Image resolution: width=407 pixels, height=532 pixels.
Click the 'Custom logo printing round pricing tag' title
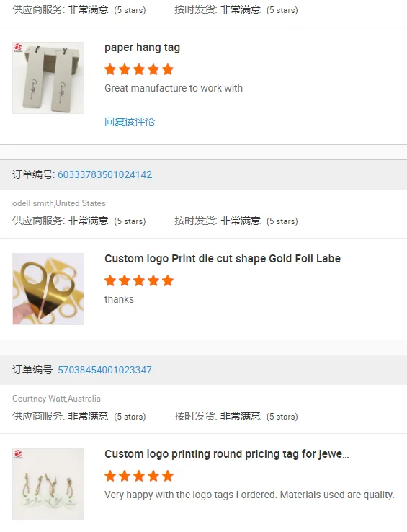coord(227,454)
